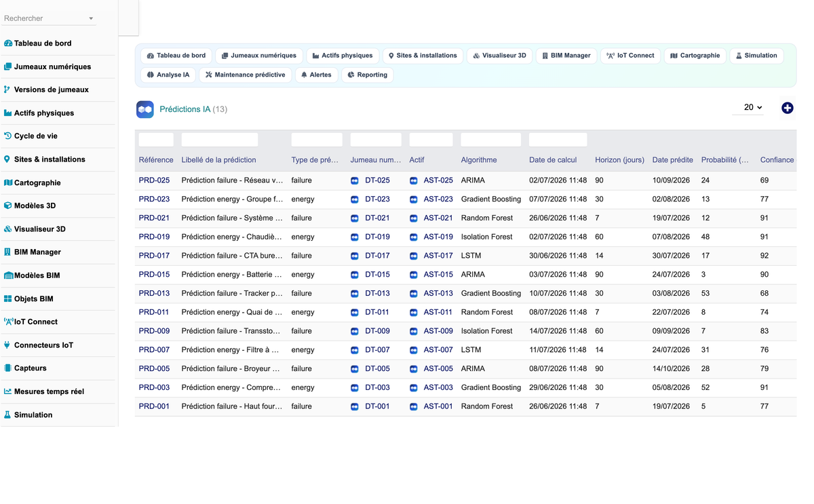This screenshot has width=814, height=504.
Task: Click the BIM Manager building icon in sidebar
Action: pos(7,252)
